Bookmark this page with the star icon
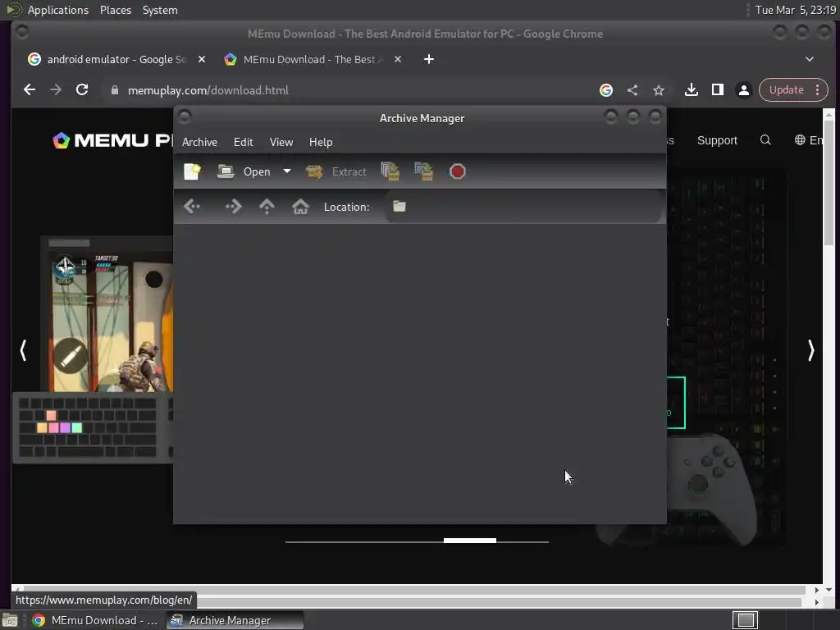Image resolution: width=840 pixels, height=630 pixels. tap(659, 90)
